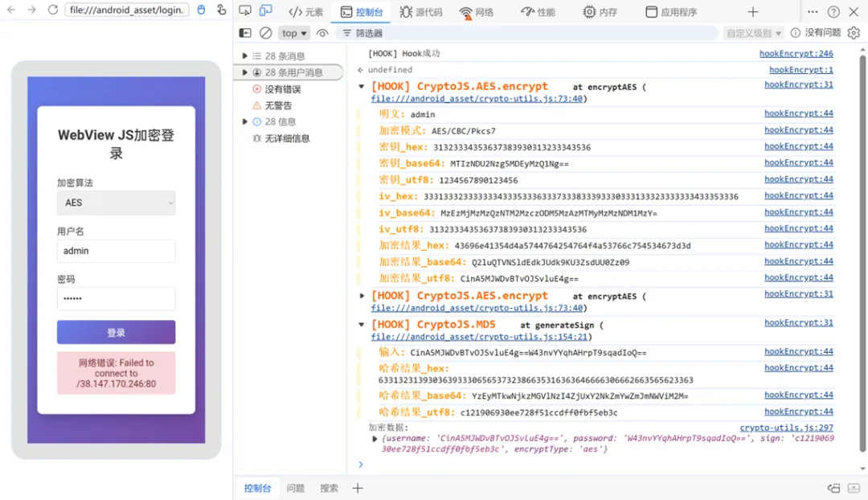Collapse the CryptoJS.MD5 hook group
The image size is (868, 500).
tap(362, 325)
